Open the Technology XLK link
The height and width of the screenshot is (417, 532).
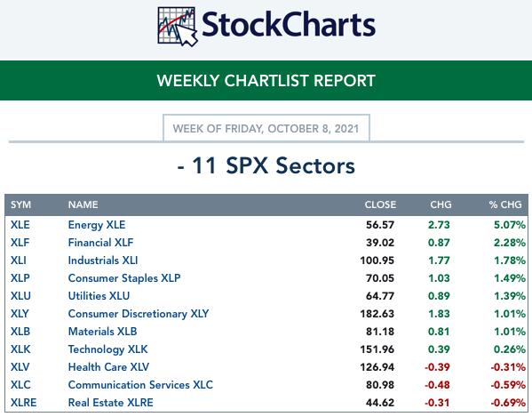pos(107,349)
